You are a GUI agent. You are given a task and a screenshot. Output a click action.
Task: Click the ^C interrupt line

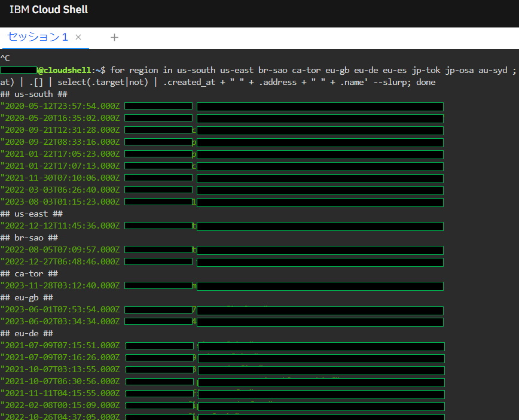[x=5, y=58]
